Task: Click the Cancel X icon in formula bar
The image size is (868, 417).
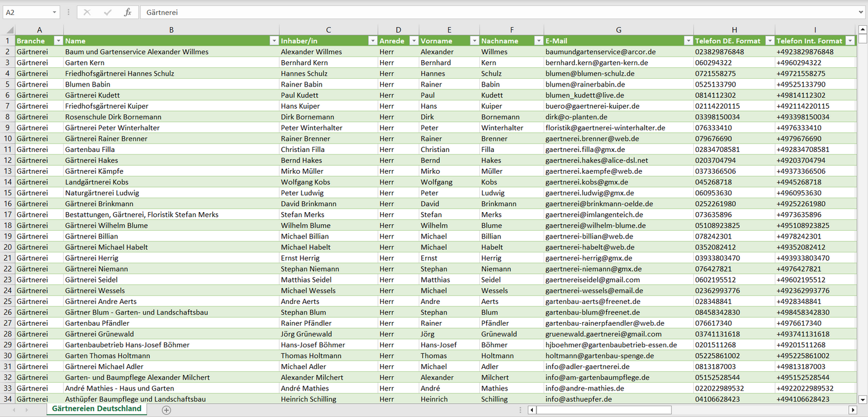Action: click(x=87, y=12)
